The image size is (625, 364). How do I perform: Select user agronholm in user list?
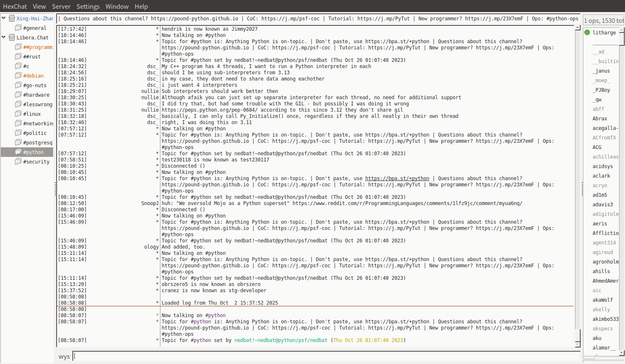(605, 261)
